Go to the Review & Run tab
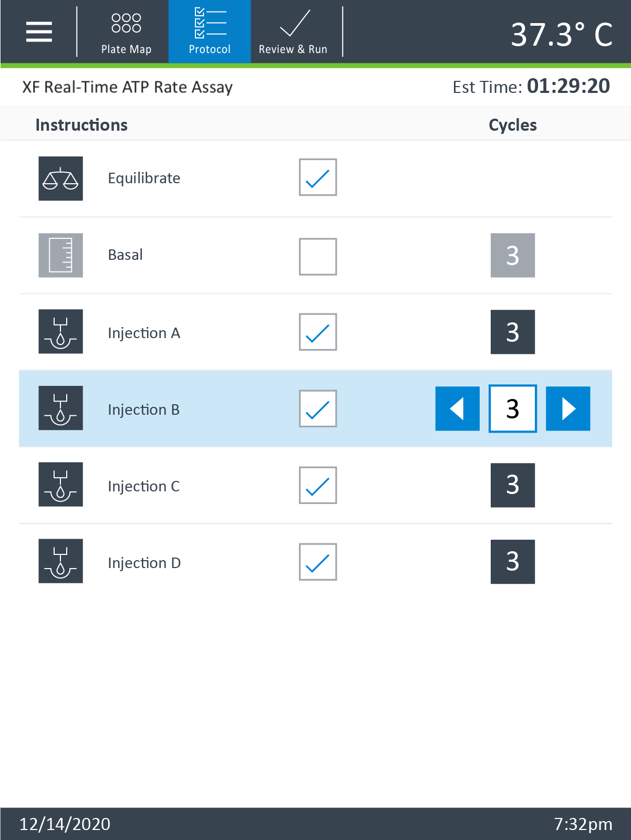Screen dimensions: 631x840 [293, 33]
